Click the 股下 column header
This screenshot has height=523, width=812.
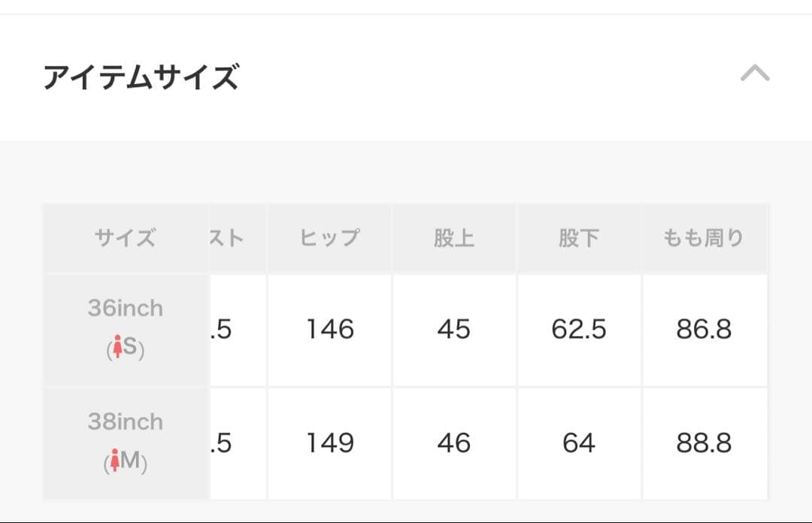[x=579, y=237]
